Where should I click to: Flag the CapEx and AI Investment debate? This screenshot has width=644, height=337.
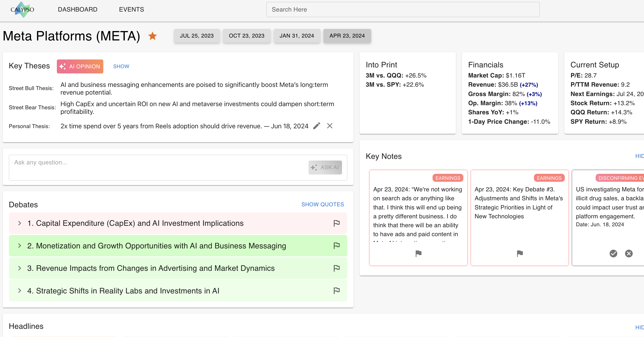pos(336,223)
